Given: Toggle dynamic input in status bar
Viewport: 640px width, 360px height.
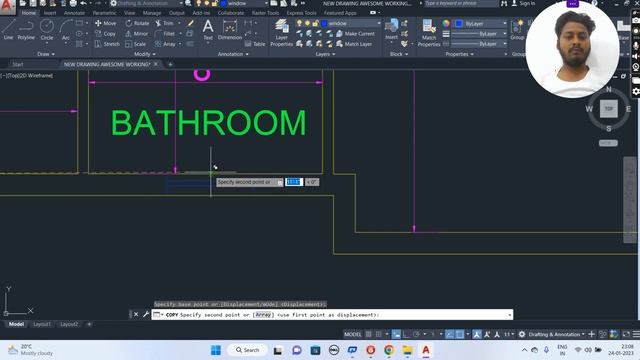Looking at the screenshot, I should tap(396, 334).
